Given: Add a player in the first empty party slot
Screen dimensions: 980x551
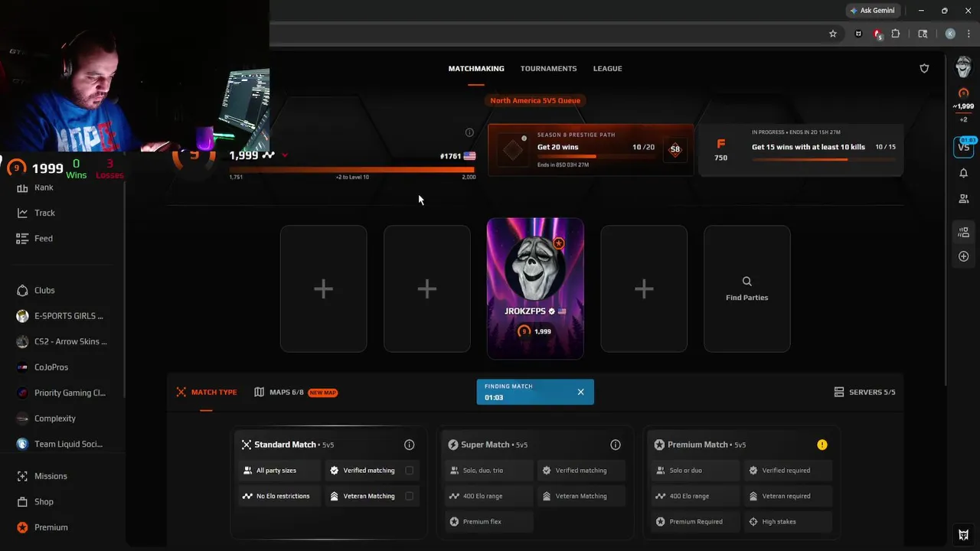Looking at the screenshot, I should pos(323,289).
